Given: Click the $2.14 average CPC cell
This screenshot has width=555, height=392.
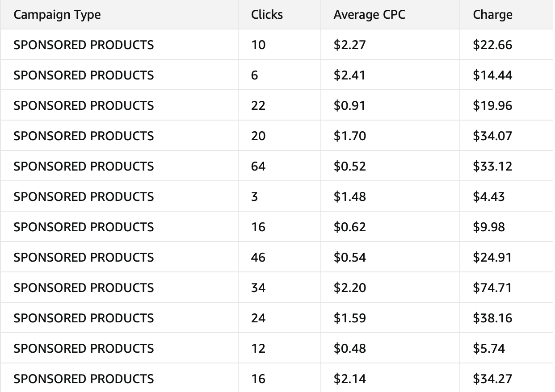Looking at the screenshot, I should point(349,379).
